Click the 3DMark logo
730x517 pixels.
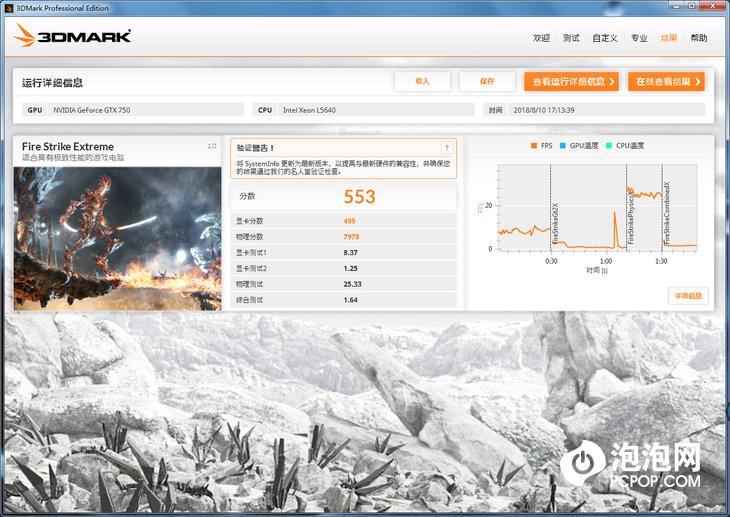click(x=73, y=35)
